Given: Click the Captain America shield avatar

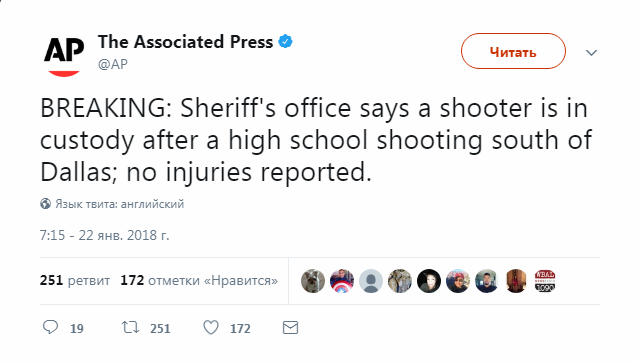Looking at the screenshot, I should tap(342, 281).
